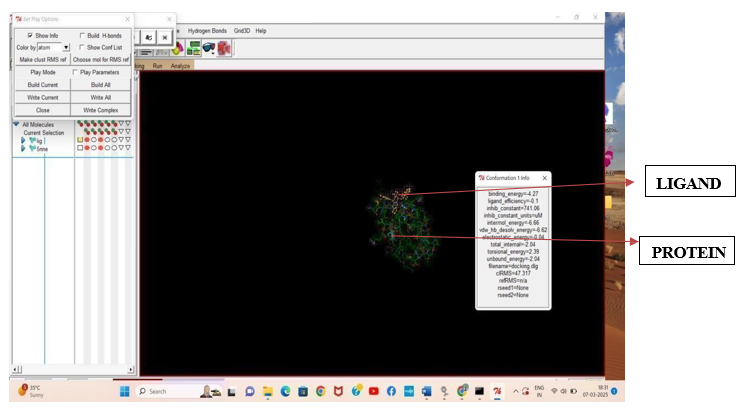Click the yellow square in the lig row
Viewport: 738px width, 408px height.
click(x=80, y=140)
